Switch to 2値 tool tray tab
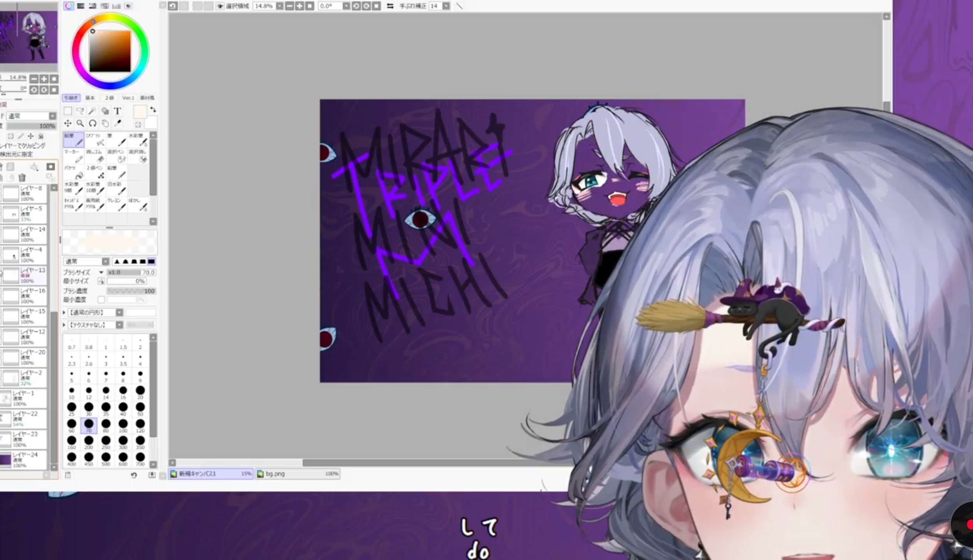The width and height of the screenshot is (973, 560). point(110,98)
